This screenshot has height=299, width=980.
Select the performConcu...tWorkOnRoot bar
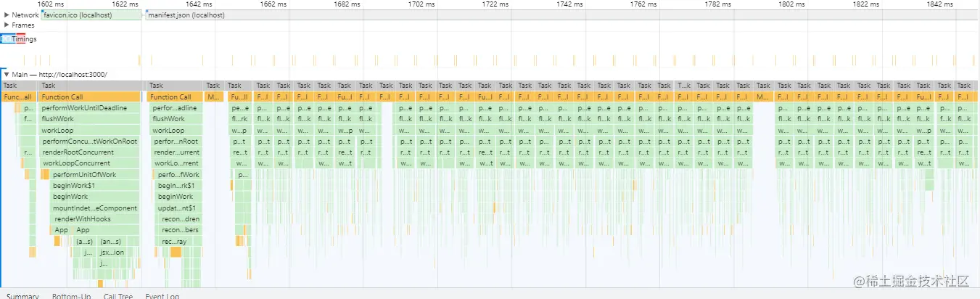point(90,142)
